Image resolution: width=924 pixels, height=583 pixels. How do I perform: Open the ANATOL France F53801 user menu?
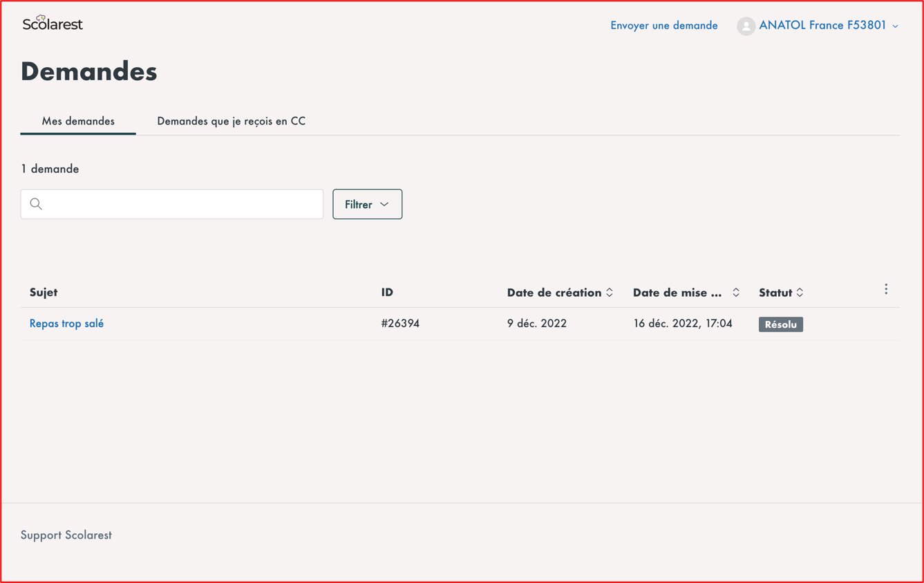(822, 26)
